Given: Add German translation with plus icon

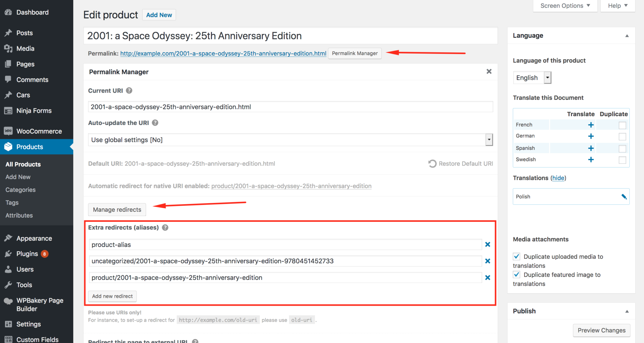Looking at the screenshot, I should tap(591, 136).
